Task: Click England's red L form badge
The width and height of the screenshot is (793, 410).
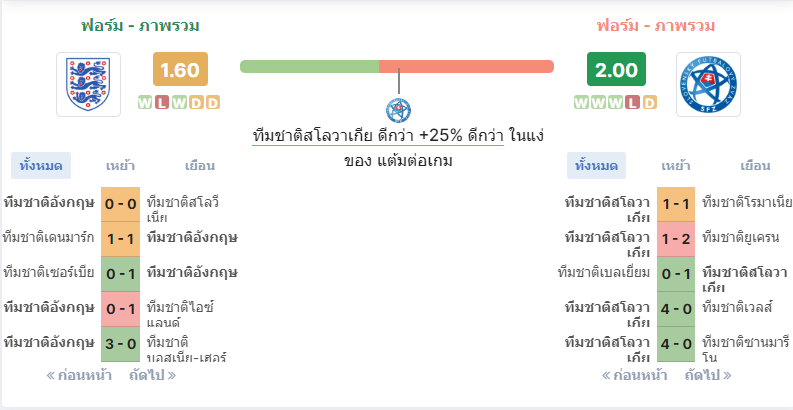Action: click(162, 103)
